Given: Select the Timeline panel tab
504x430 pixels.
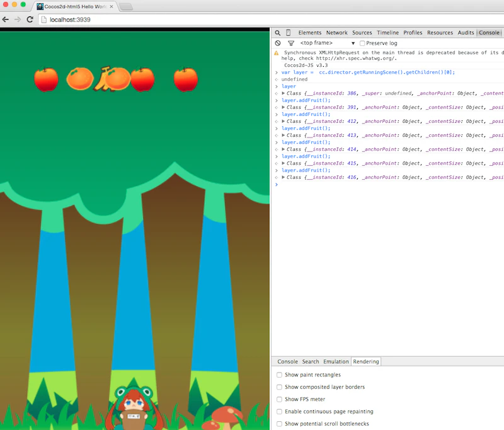Looking at the screenshot, I should 387,33.
